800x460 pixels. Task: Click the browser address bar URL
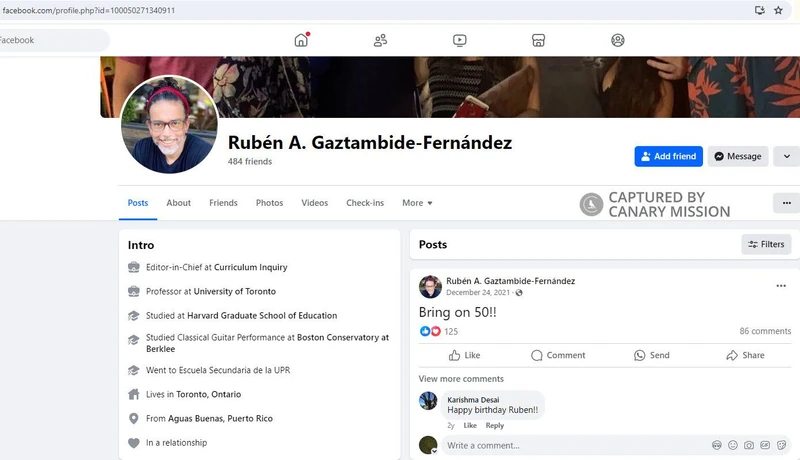[x=89, y=10]
